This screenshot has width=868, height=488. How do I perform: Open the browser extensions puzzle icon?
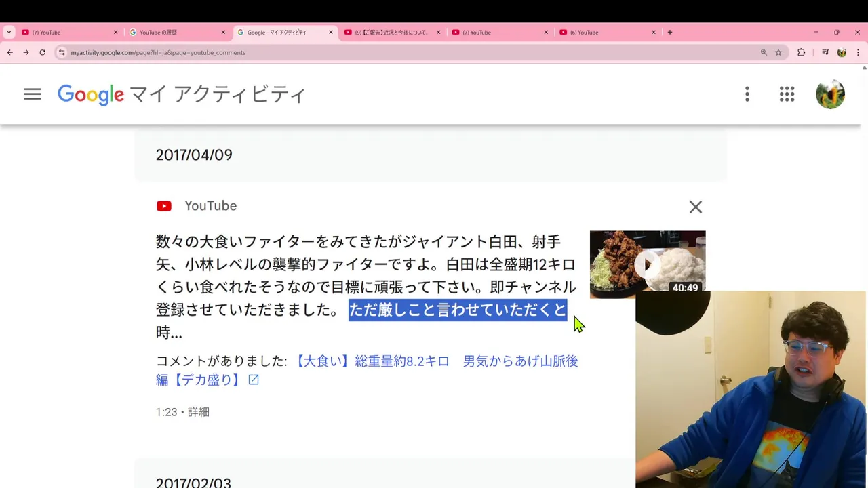tap(801, 52)
